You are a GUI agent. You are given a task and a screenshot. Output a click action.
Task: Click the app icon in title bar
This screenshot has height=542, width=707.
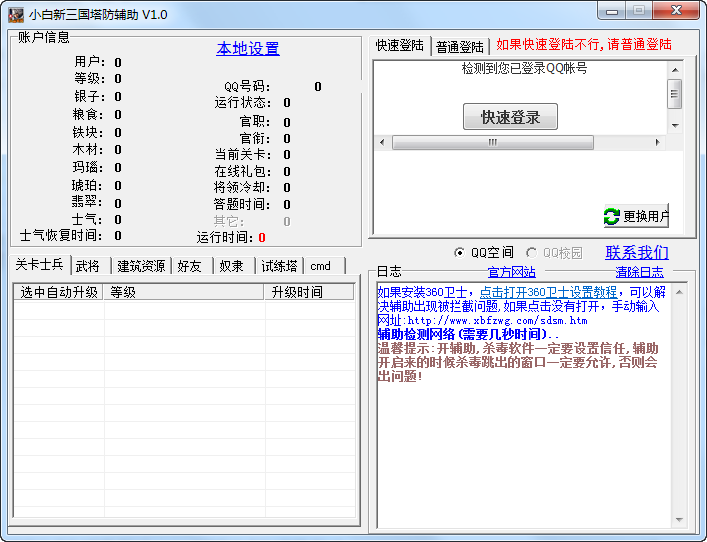tap(16, 15)
